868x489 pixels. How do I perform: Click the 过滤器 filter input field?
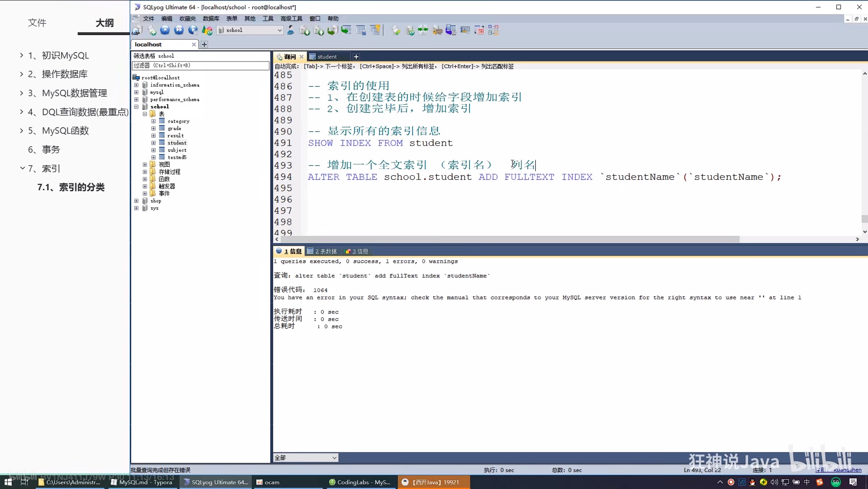(200, 65)
